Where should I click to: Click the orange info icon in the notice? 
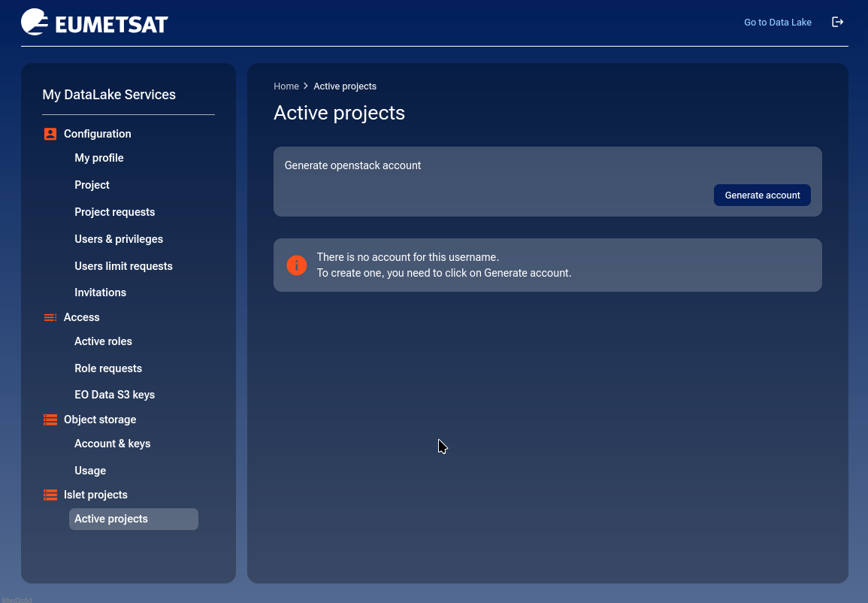297,265
